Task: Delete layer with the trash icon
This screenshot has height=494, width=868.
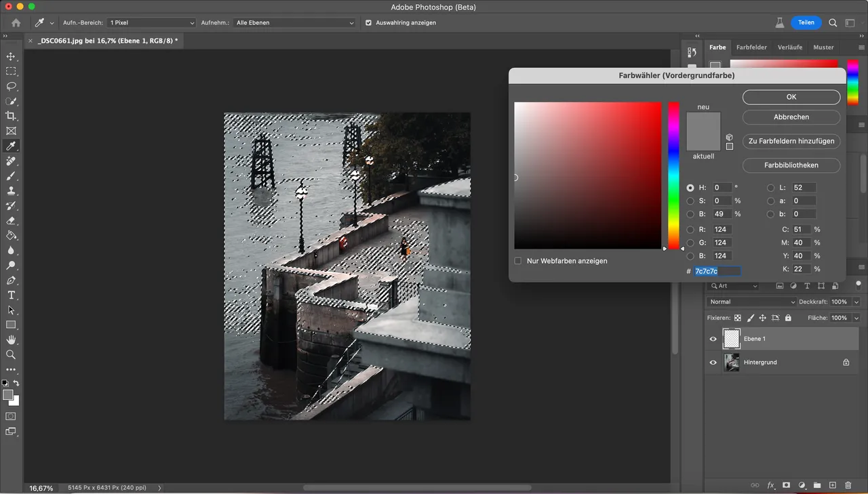Action: [848, 485]
